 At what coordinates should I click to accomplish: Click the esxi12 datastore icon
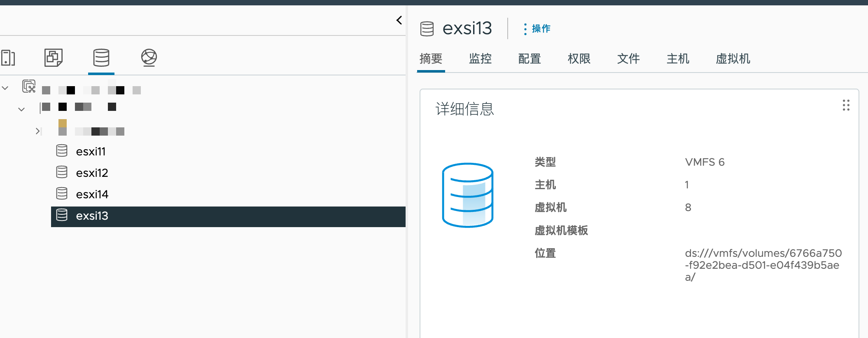tap(62, 172)
